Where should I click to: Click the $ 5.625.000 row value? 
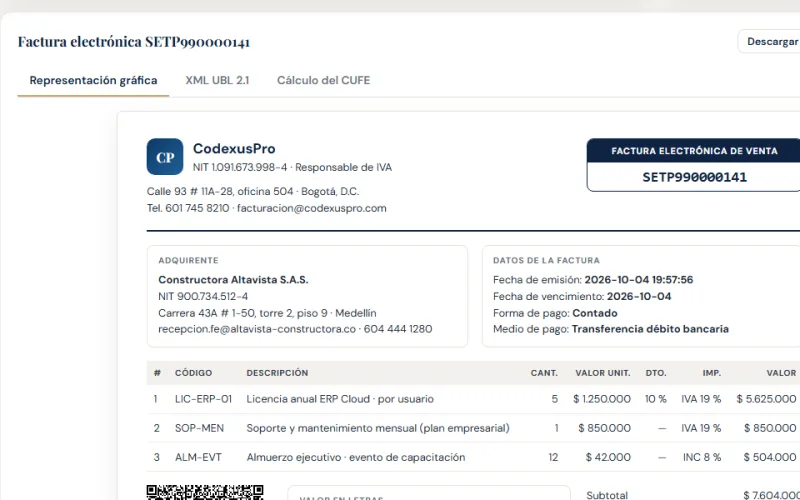(766, 399)
